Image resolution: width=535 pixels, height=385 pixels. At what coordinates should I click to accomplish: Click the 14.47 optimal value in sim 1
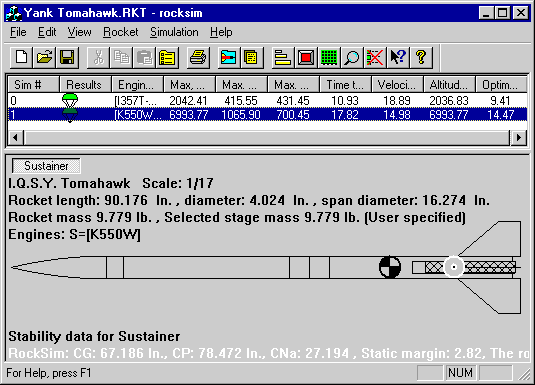[501, 115]
